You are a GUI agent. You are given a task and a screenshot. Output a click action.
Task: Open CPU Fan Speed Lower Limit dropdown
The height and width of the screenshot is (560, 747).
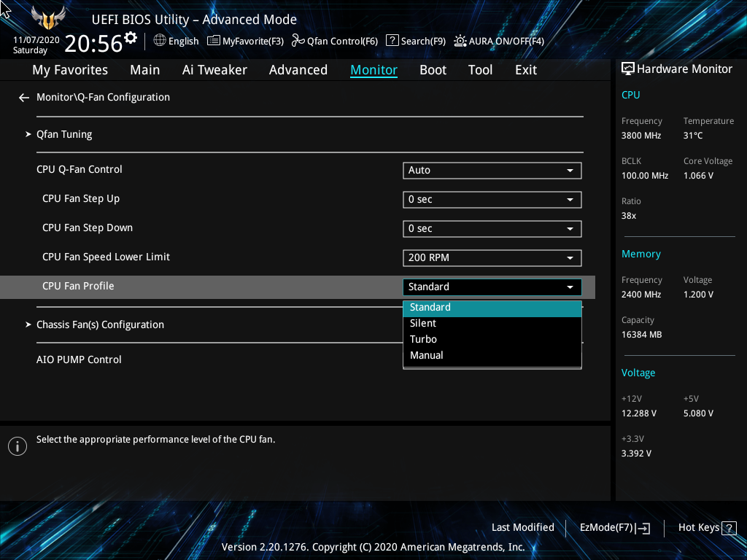pyautogui.click(x=492, y=257)
